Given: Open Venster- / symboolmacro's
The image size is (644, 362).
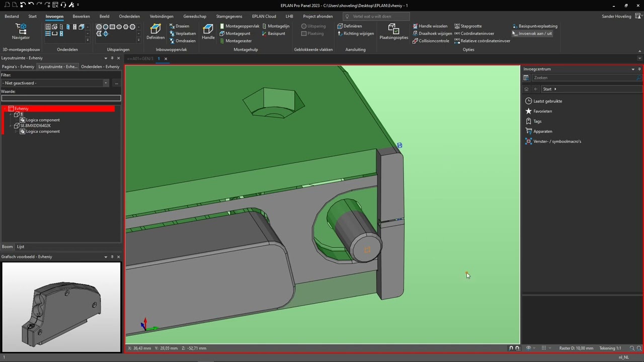Looking at the screenshot, I should point(553,141).
